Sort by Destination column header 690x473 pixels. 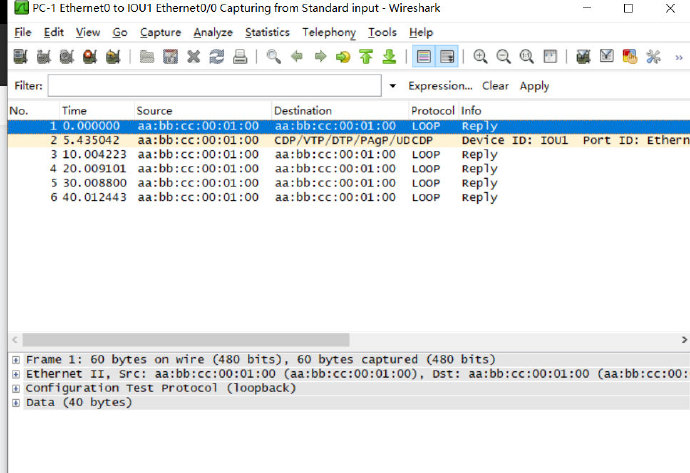340,111
